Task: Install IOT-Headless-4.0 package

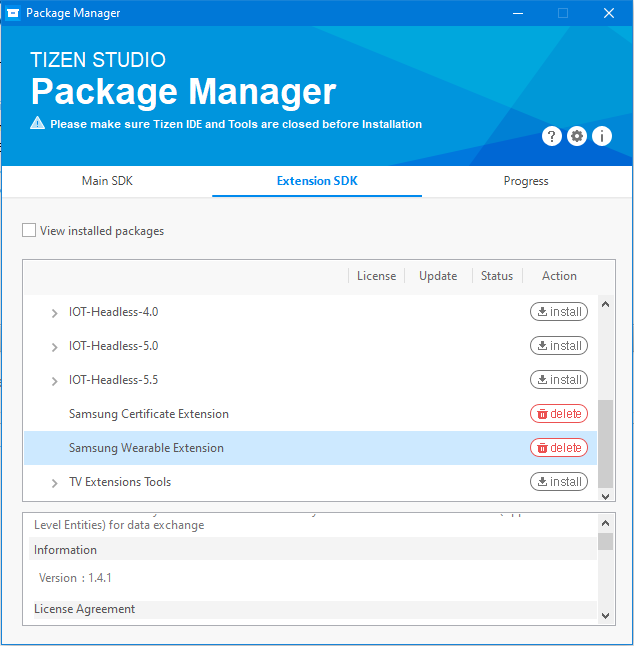Action: 559,312
